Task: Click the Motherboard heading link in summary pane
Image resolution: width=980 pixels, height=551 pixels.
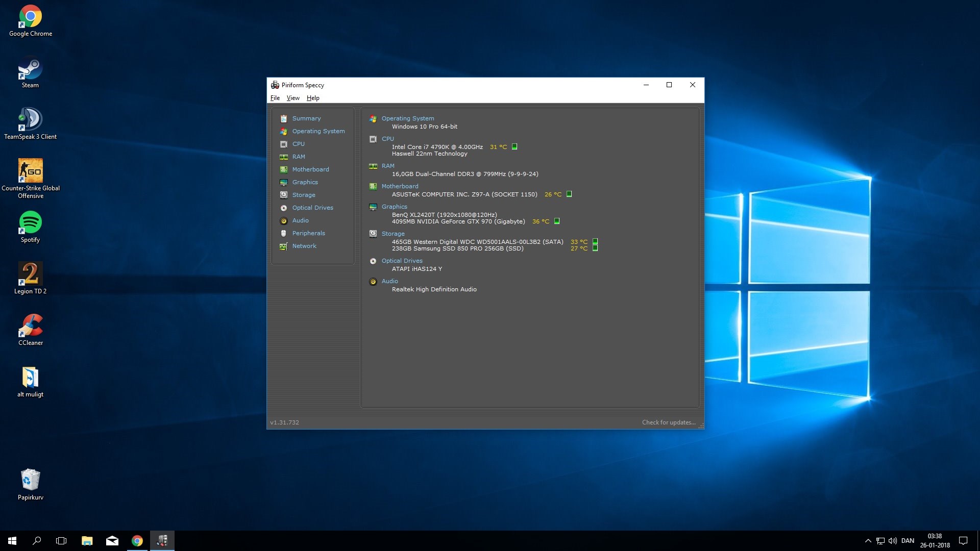Action: (x=400, y=186)
